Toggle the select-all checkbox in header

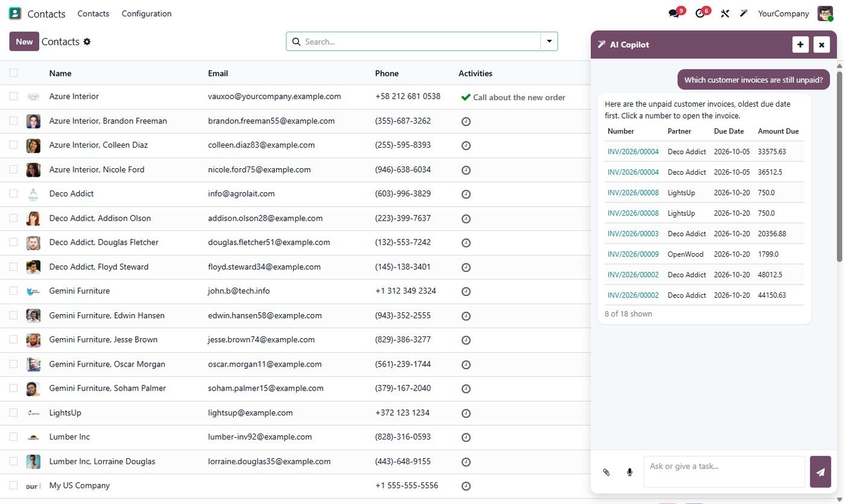click(x=13, y=73)
